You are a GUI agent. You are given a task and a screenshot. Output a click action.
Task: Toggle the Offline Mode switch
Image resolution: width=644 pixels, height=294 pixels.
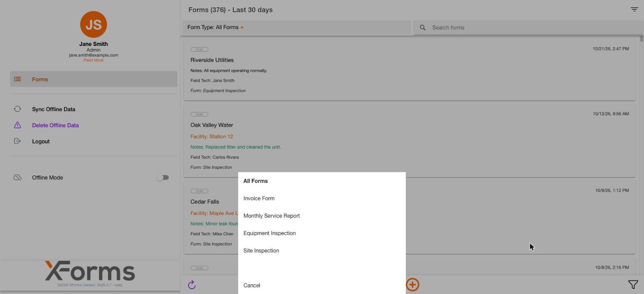click(163, 178)
